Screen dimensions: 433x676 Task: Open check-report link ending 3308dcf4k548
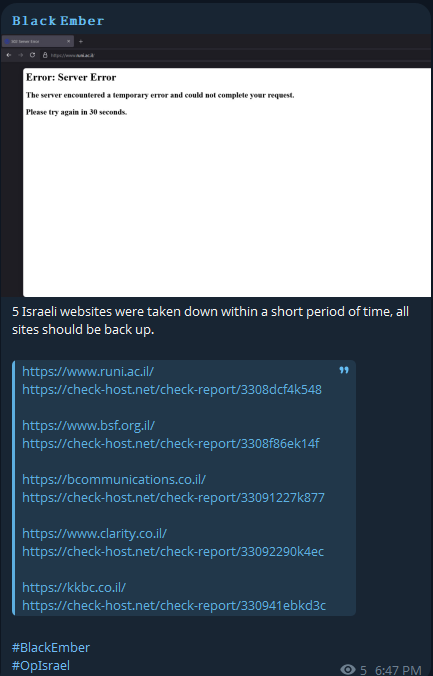click(172, 389)
